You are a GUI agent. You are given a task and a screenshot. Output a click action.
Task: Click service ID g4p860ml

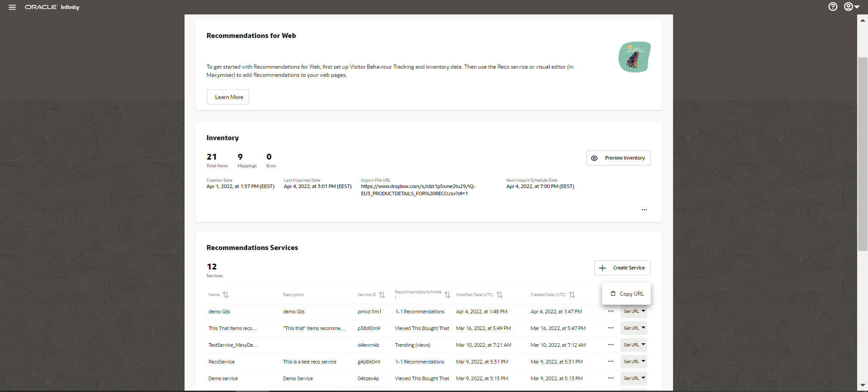coord(369,362)
